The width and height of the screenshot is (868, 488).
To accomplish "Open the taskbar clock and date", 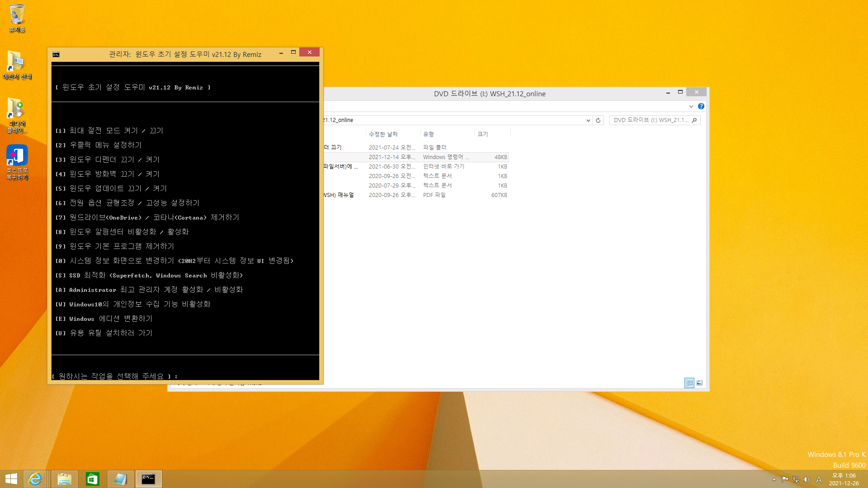I will (844, 479).
